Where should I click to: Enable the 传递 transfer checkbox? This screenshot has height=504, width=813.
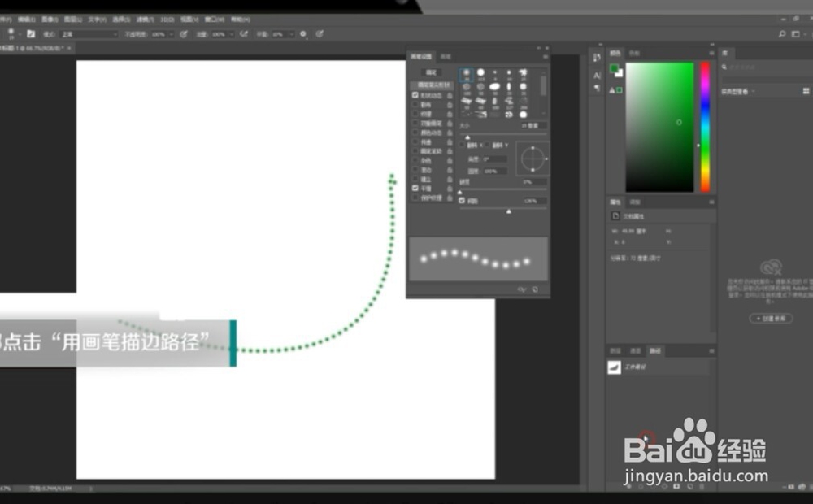pos(415,142)
